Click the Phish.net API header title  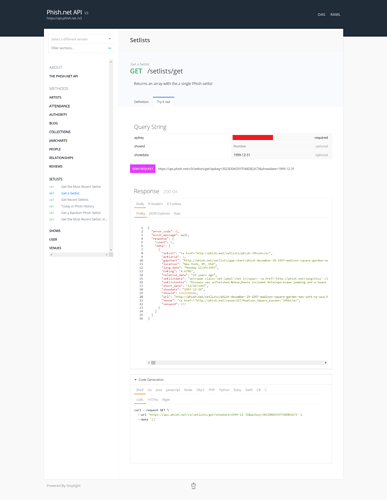tap(64, 12)
